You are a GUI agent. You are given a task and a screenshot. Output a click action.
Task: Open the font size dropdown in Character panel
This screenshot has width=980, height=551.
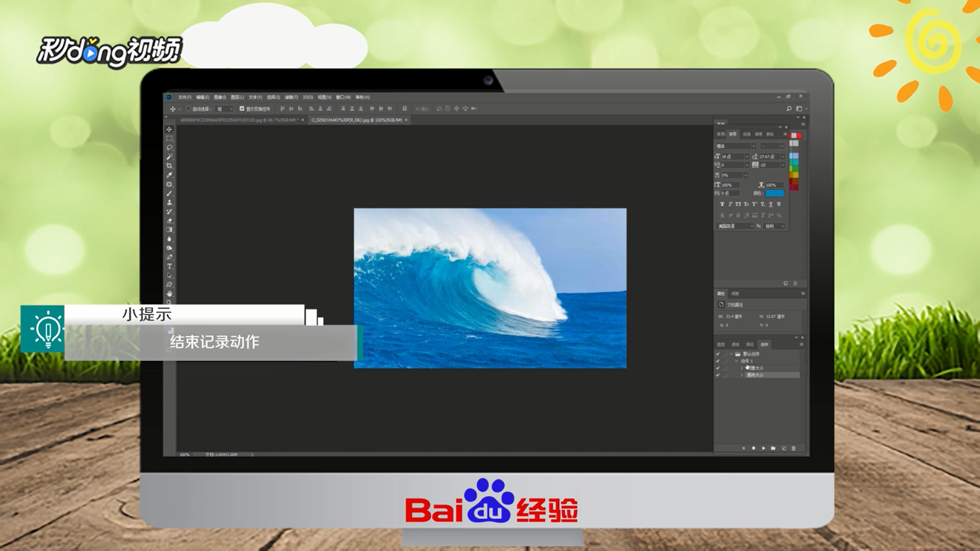[747, 157]
